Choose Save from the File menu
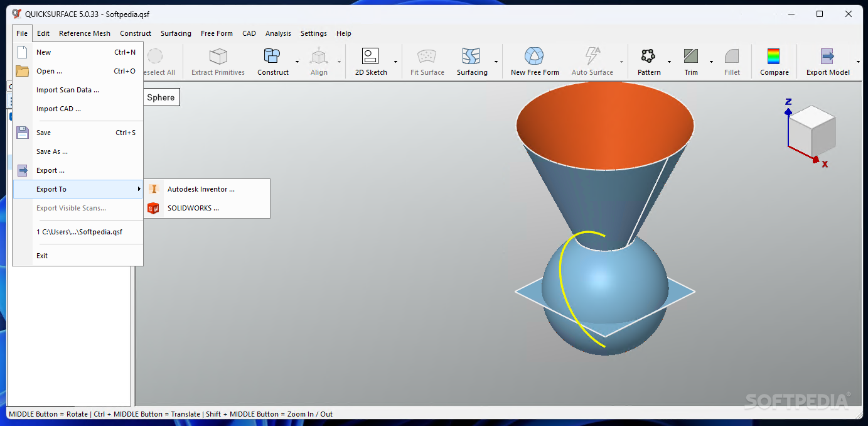868x426 pixels. 78,133
